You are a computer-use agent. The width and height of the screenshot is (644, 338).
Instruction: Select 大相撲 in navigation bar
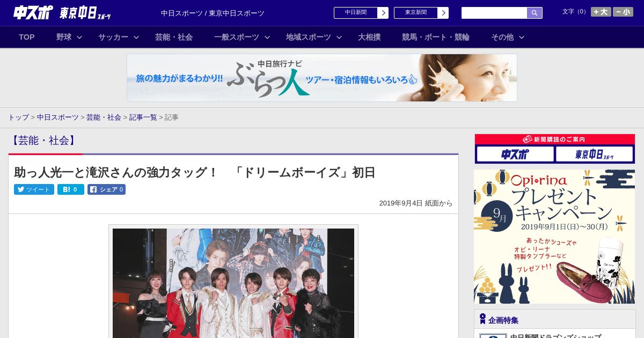click(x=369, y=37)
